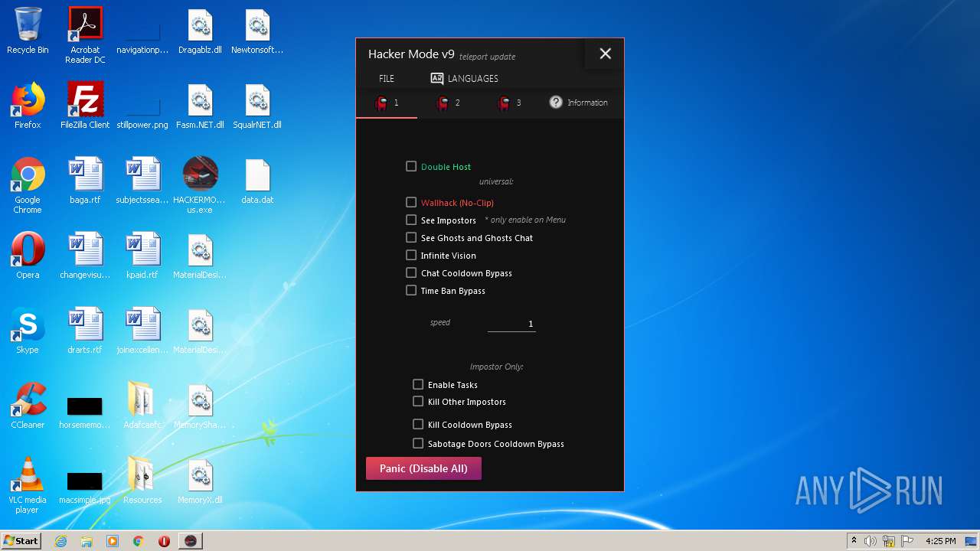Viewport: 980px width, 551px height.
Task: Select the drarts.rtf document icon
Action: pos(85,331)
